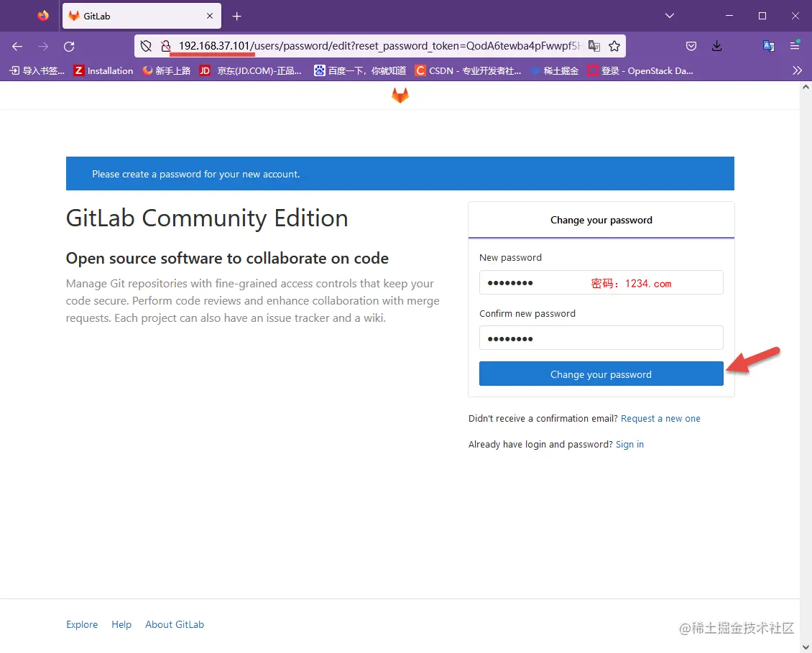Open the downloads panel icon
Viewport: 812px width, 653px height.
pos(716,46)
